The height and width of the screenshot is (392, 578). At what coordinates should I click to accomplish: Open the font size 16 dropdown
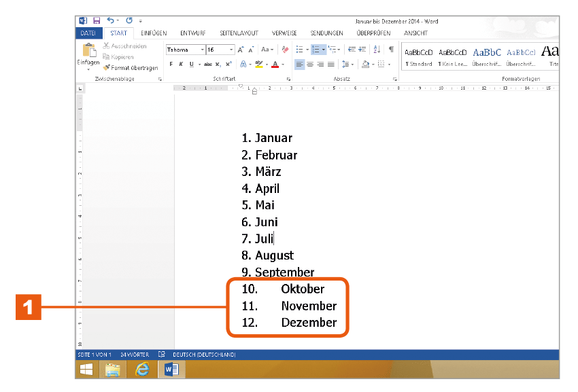(x=231, y=50)
